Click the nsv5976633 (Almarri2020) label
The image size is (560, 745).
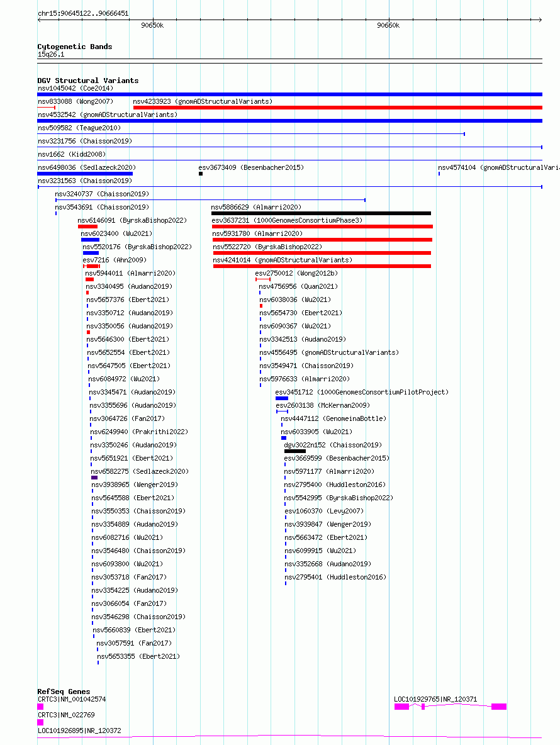point(305,379)
